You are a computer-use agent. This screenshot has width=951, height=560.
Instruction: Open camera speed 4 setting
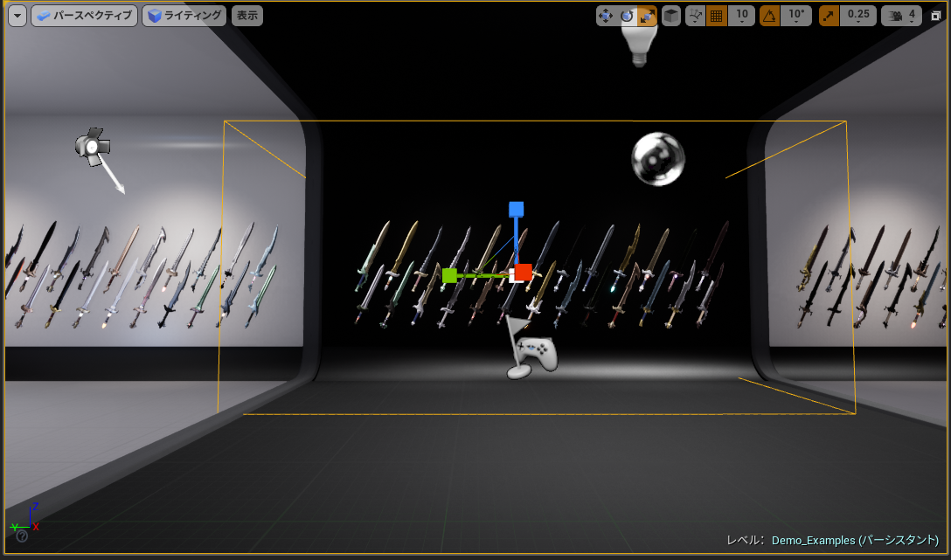click(902, 17)
